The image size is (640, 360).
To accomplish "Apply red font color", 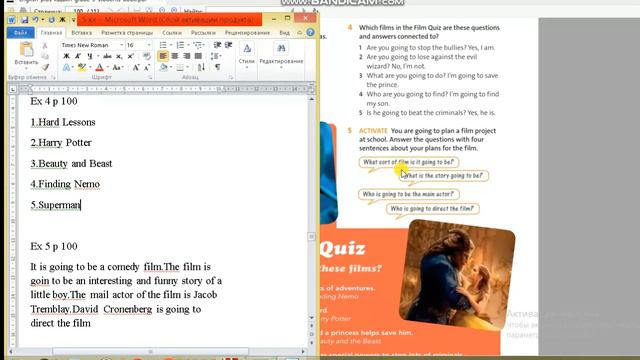I will 100,67.
